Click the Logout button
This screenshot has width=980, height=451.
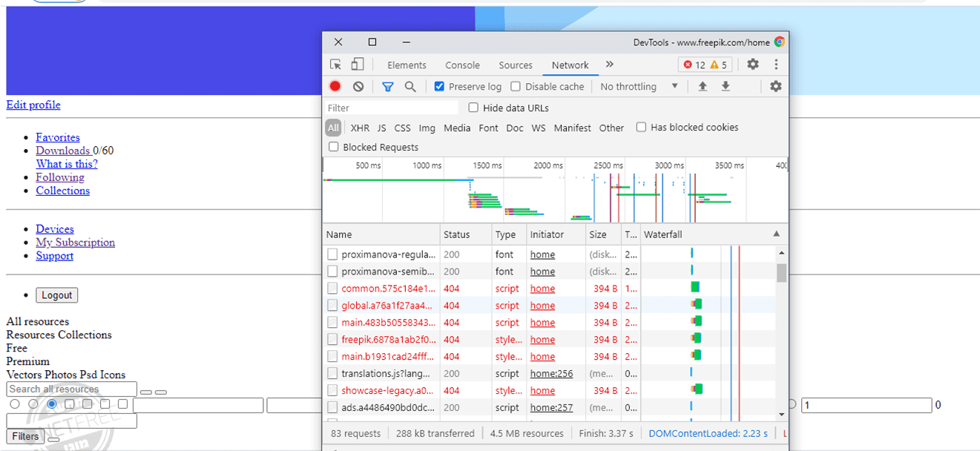pyautogui.click(x=56, y=295)
